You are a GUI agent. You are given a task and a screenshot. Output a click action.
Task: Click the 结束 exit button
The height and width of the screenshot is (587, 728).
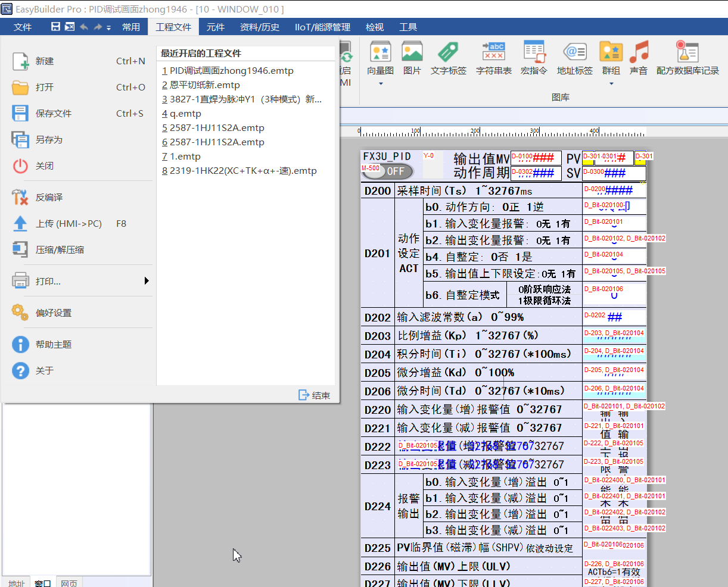click(x=315, y=395)
